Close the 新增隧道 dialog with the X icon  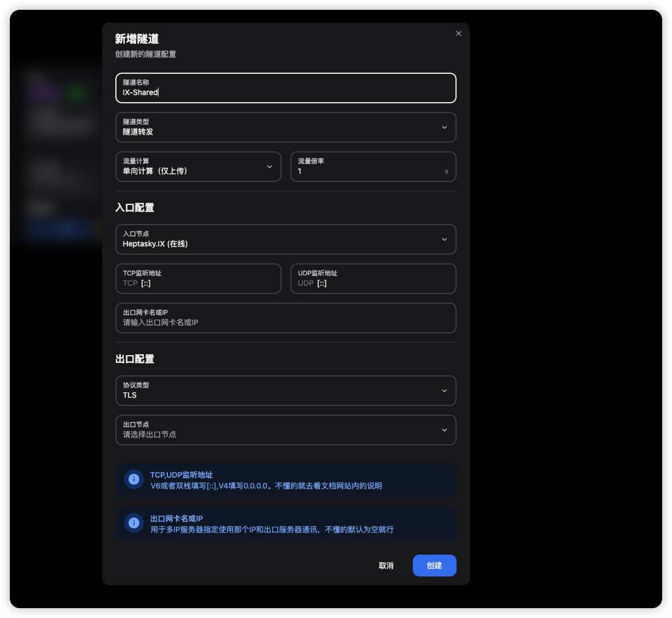point(458,33)
